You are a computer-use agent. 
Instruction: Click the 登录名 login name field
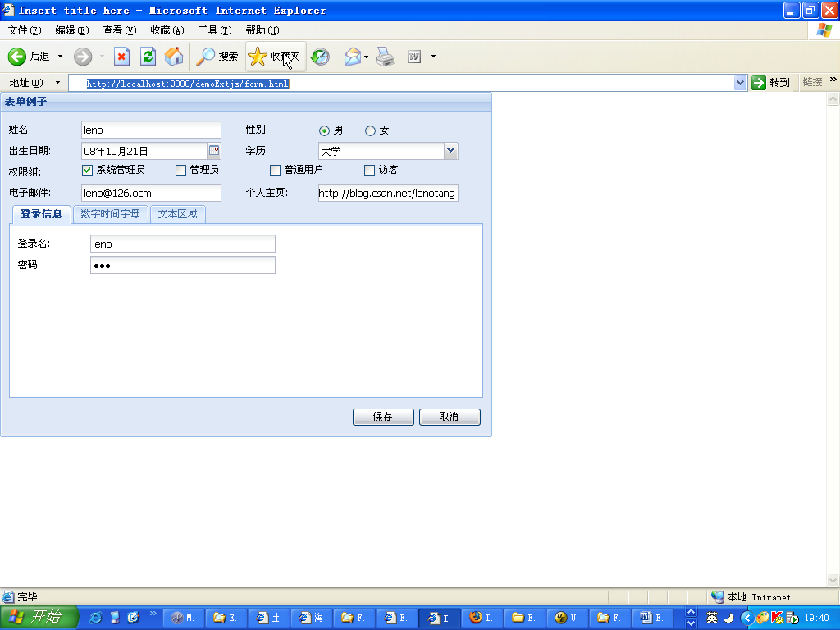183,244
